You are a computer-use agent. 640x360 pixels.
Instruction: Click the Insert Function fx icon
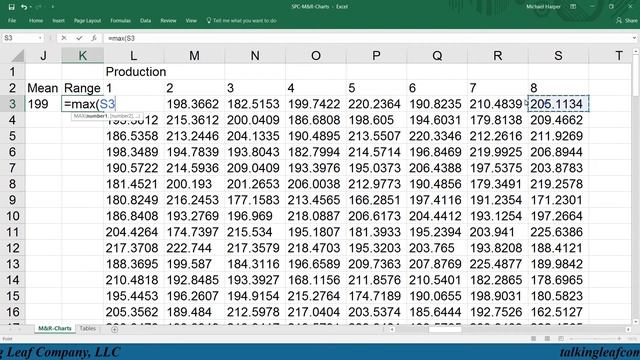point(93,38)
